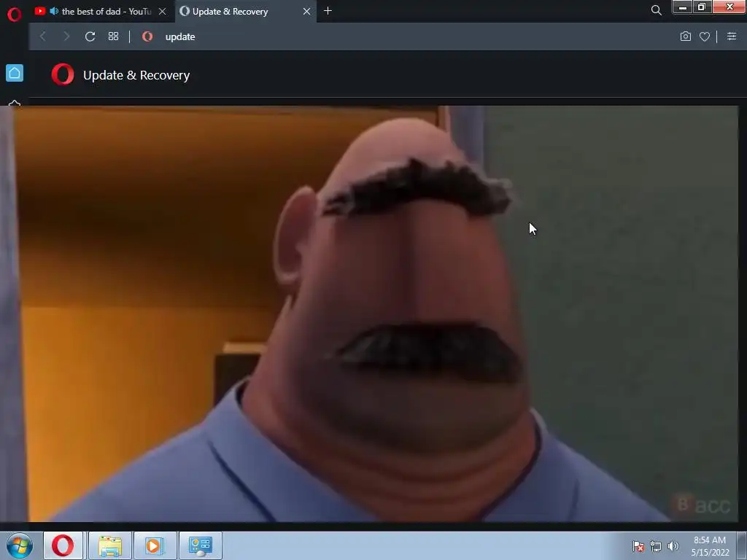Click the Show Desktop button
The width and height of the screenshot is (747, 560).
[741, 545]
